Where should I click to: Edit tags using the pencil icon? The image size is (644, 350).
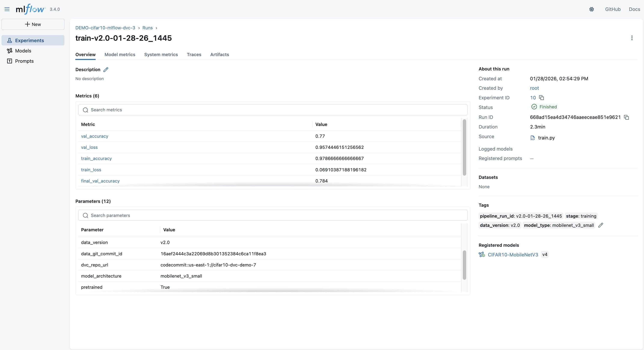click(601, 225)
